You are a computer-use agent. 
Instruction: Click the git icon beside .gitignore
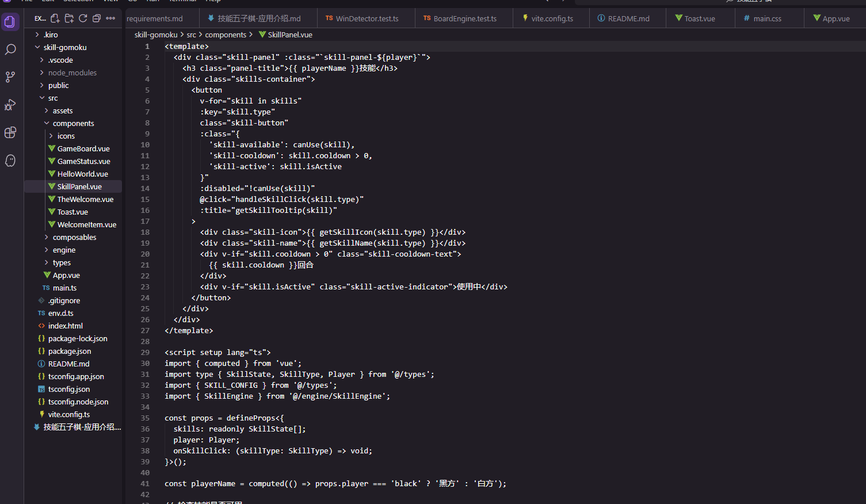point(41,300)
